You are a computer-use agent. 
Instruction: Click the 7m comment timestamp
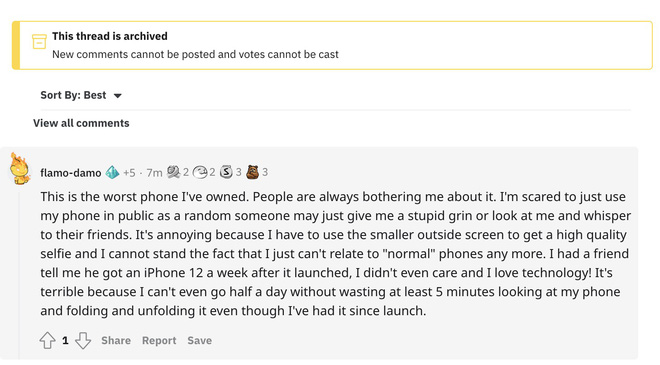(154, 173)
